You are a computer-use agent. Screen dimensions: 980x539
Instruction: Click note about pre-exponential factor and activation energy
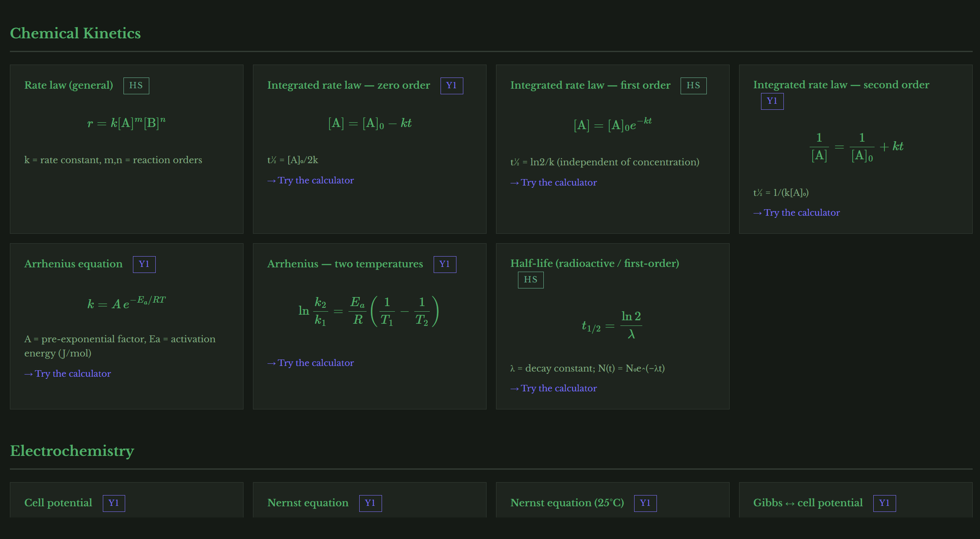tap(120, 346)
